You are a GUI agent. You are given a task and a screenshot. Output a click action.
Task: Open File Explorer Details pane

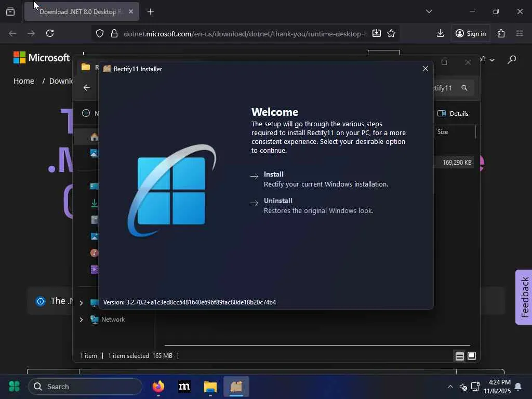pos(453,114)
